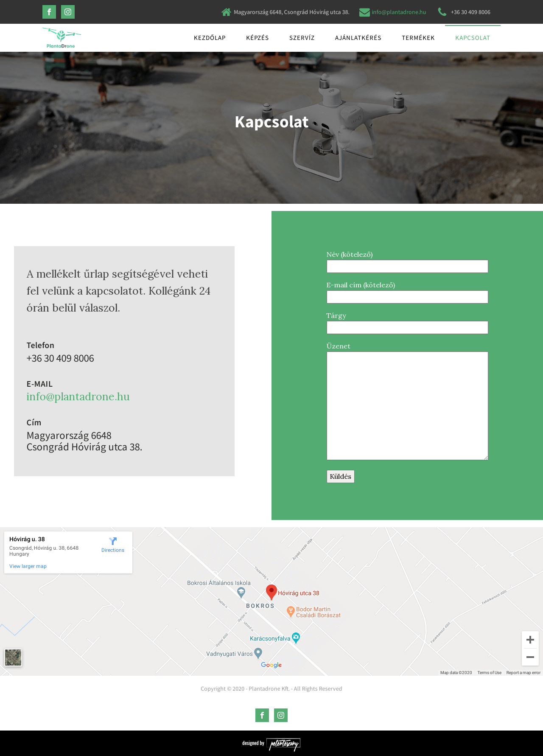Zoom in on the map
543x756 pixels.
530,640
